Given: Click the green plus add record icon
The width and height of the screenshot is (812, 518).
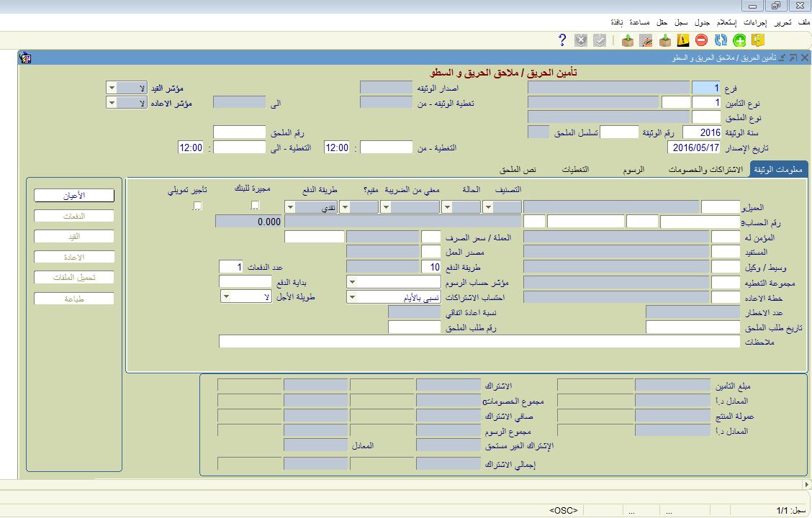Looking at the screenshot, I should click(x=739, y=40).
